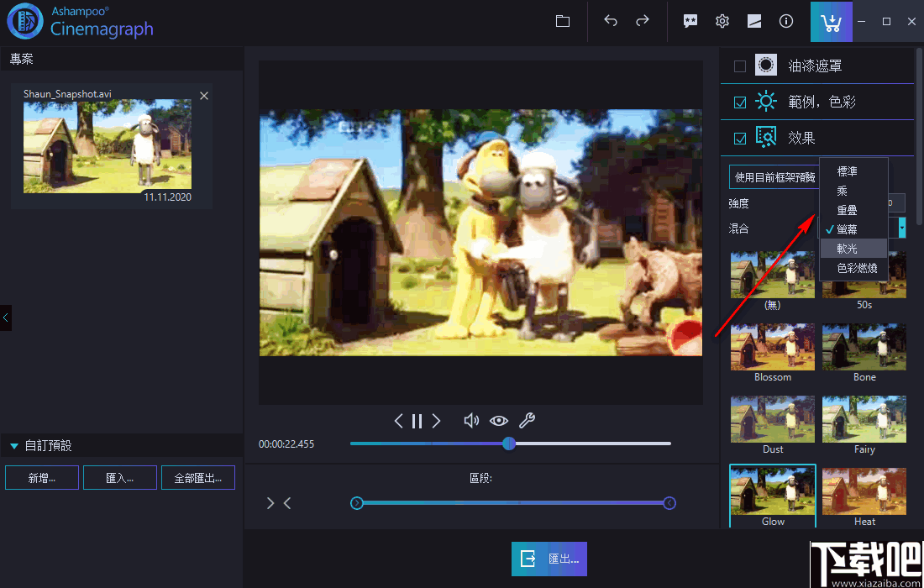The height and width of the screenshot is (588, 924).
Task: Open the application info icon
Action: click(x=785, y=21)
